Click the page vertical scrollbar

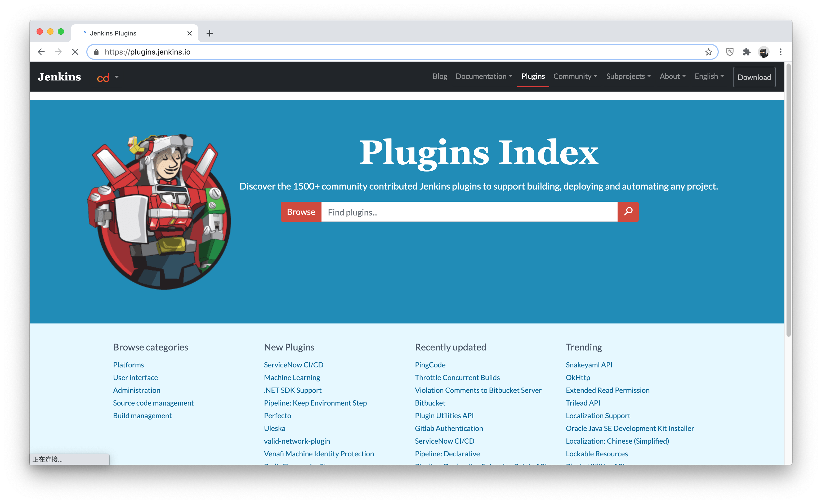[x=788, y=200]
